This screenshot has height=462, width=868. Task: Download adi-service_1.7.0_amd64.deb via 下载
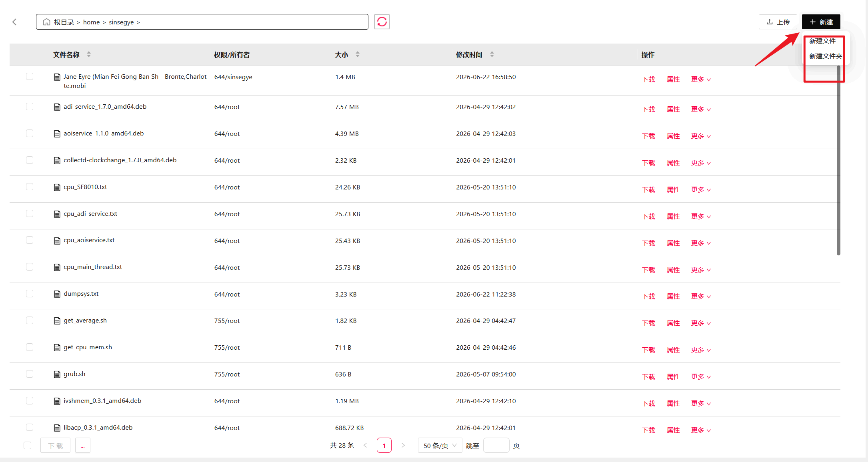click(648, 109)
